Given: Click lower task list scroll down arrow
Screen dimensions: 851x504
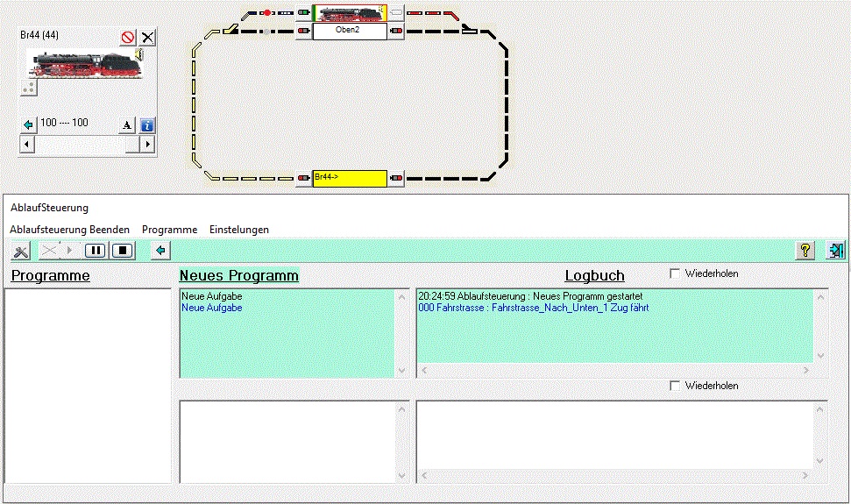Looking at the screenshot, I should [401, 475].
